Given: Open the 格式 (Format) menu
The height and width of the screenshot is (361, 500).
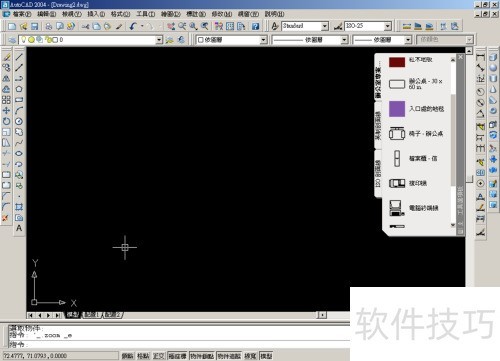Looking at the screenshot, I should coord(120,14).
